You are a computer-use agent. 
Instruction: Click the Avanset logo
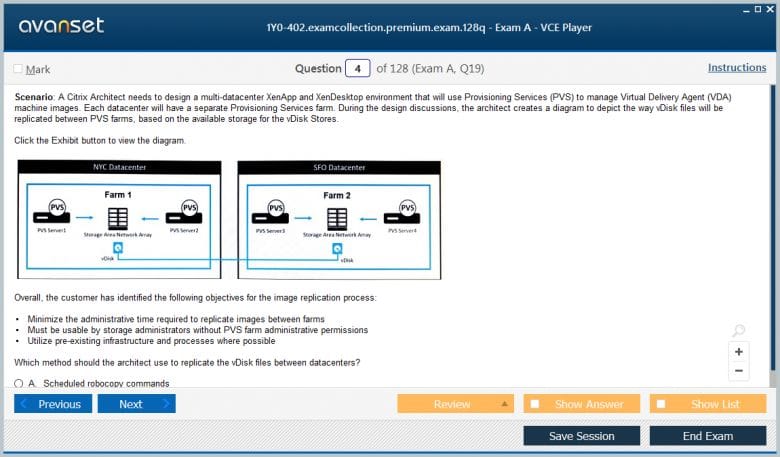(61, 26)
